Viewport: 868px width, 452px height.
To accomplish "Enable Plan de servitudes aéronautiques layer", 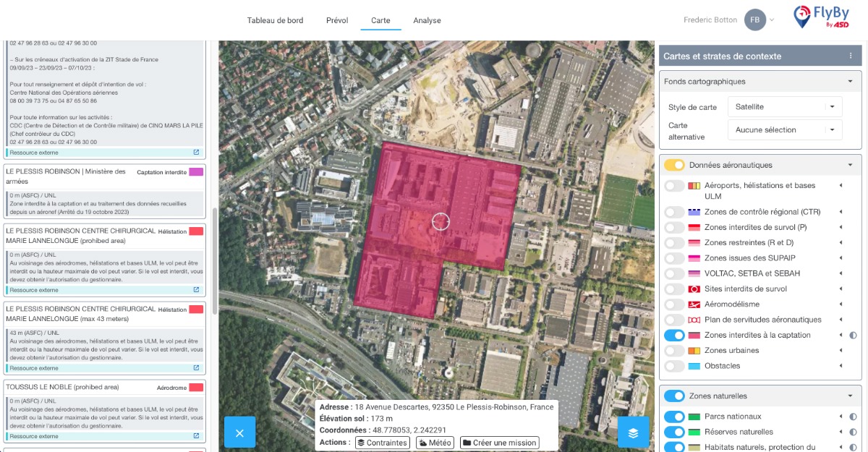I will [x=674, y=320].
